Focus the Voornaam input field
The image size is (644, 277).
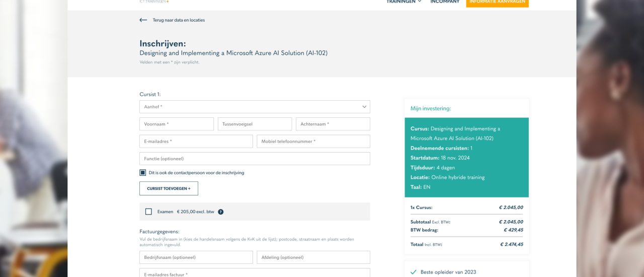tap(177, 124)
